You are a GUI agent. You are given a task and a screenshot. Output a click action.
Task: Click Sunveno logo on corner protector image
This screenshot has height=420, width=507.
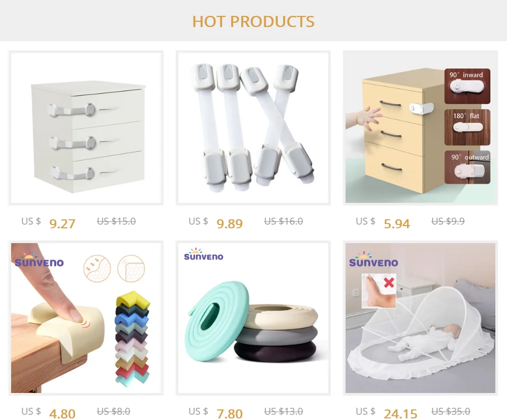[x=39, y=260]
